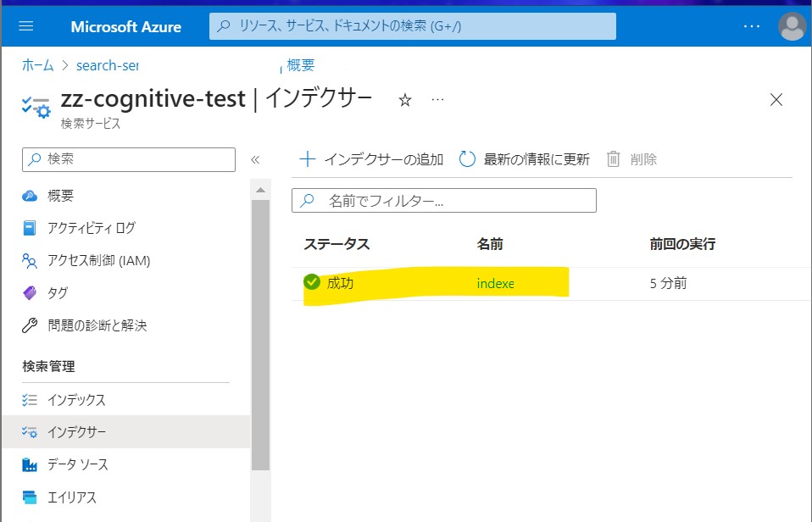Screen dimensions: 812x522
Task: Open the top bar more options ellipsis
Action: (752, 26)
